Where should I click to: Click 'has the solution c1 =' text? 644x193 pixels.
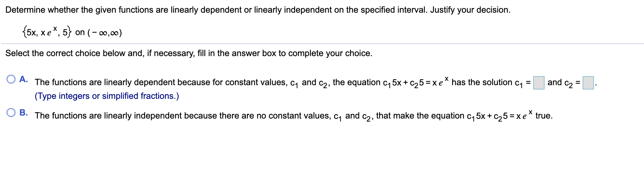coord(491,83)
